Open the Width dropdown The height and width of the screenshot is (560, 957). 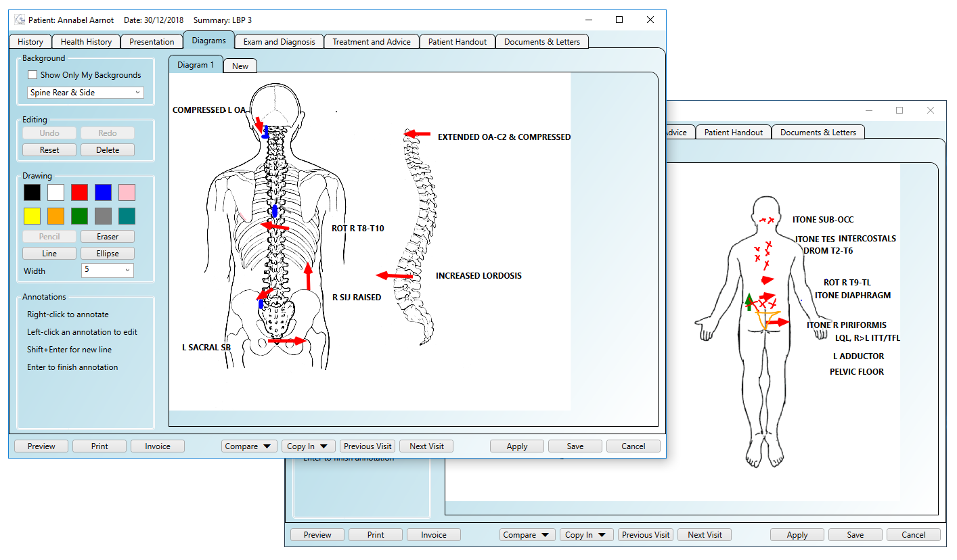click(108, 271)
